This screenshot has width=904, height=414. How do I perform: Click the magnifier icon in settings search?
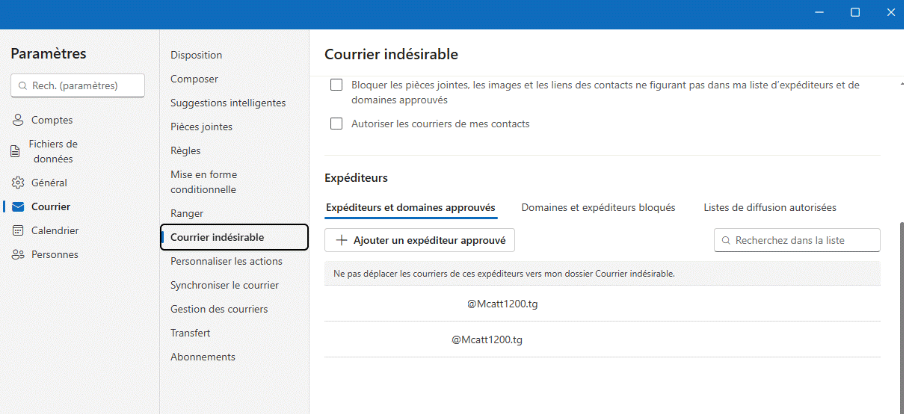pyautogui.click(x=23, y=85)
